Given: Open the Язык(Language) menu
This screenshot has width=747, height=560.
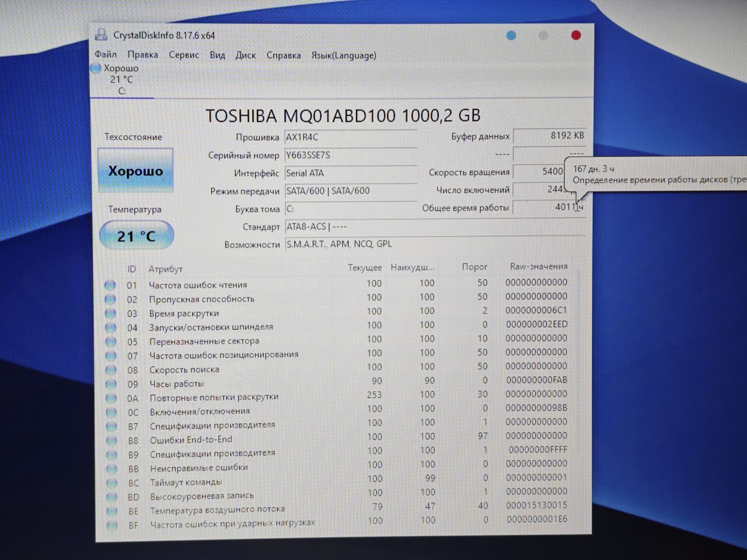Looking at the screenshot, I should click(344, 56).
